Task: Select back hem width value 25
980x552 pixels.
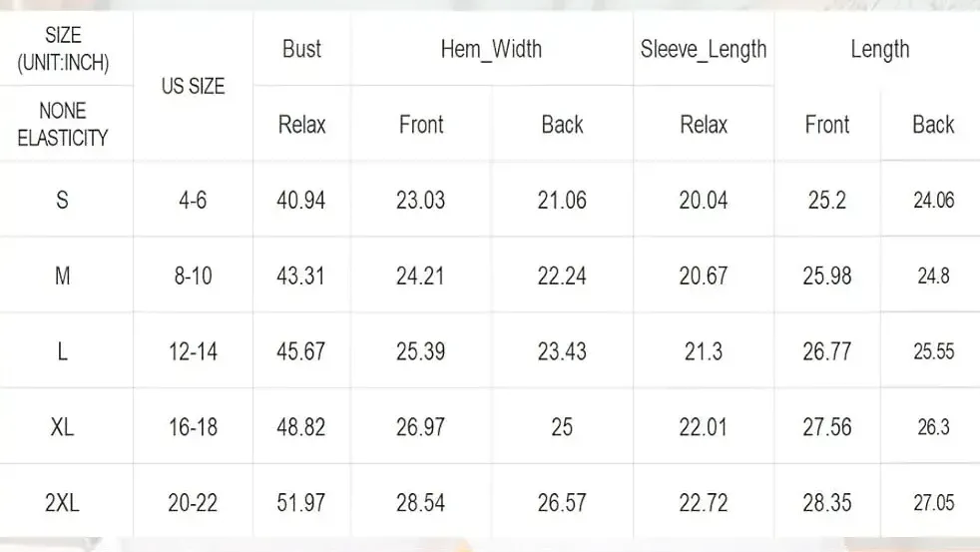Action: click(562, 427)
